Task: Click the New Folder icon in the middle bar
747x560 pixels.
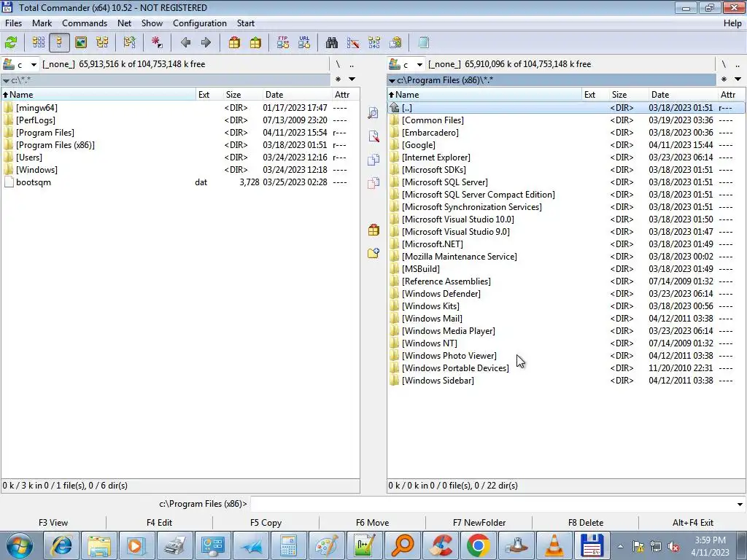Action: click(373, 253)
